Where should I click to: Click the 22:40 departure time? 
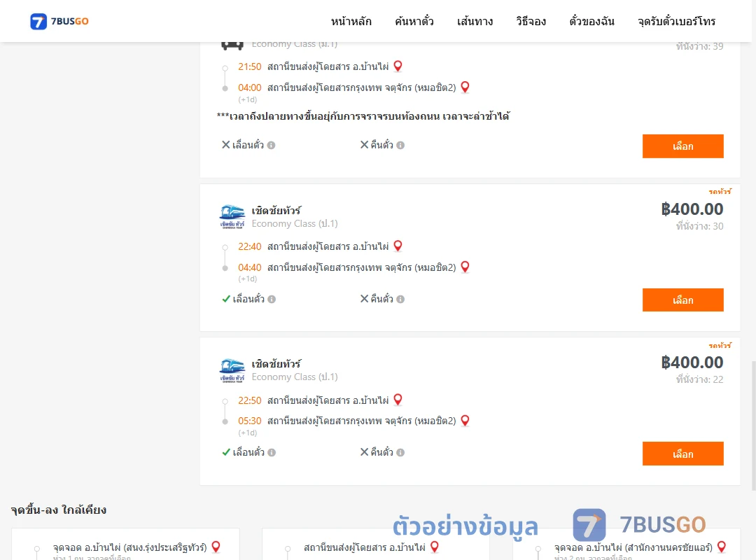(250, 246)
